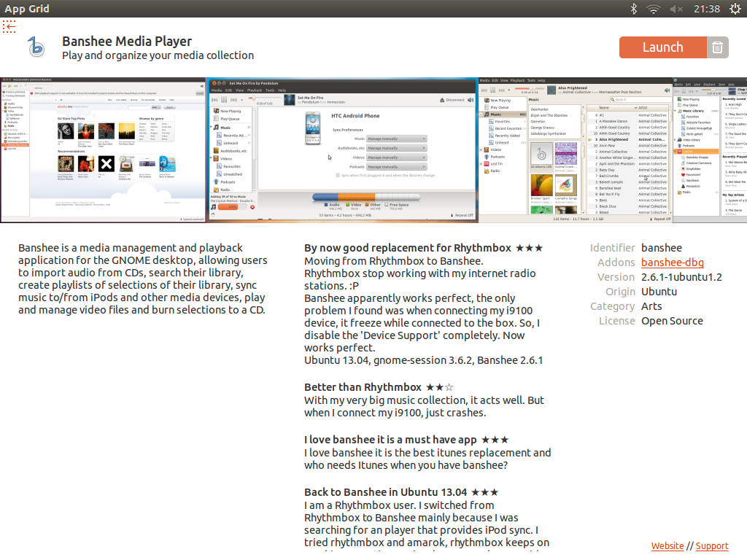
Task: Click the Banshee app logo icon
Action: pos(36,47)
